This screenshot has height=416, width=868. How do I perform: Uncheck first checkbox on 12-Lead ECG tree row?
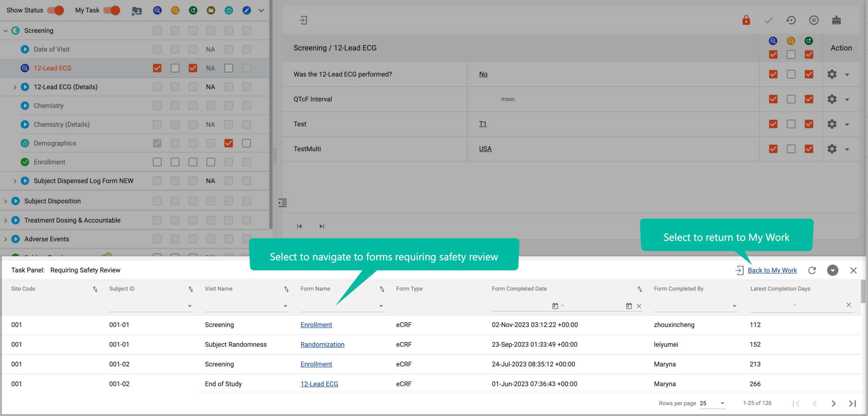point(157,68)
